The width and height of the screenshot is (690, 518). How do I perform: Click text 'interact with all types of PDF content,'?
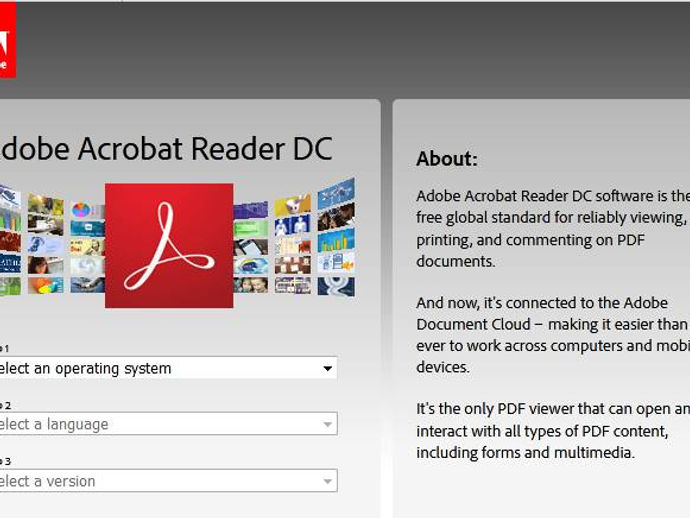[x=542, y=431]
